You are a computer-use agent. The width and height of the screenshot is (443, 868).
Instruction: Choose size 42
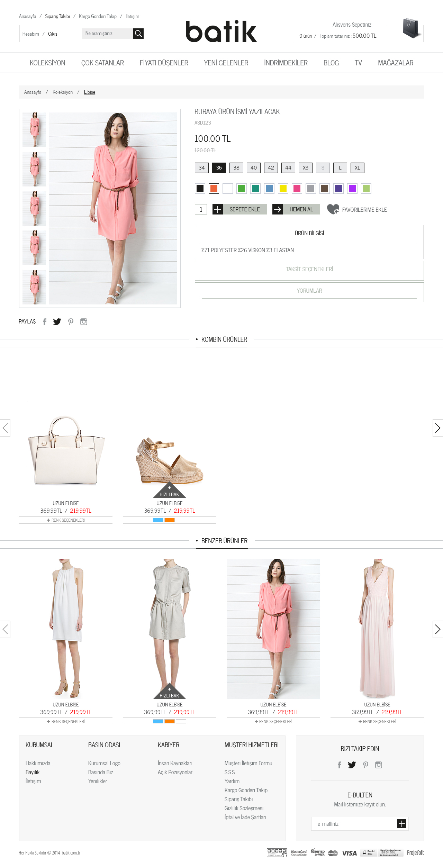click(x=271, y=168)
